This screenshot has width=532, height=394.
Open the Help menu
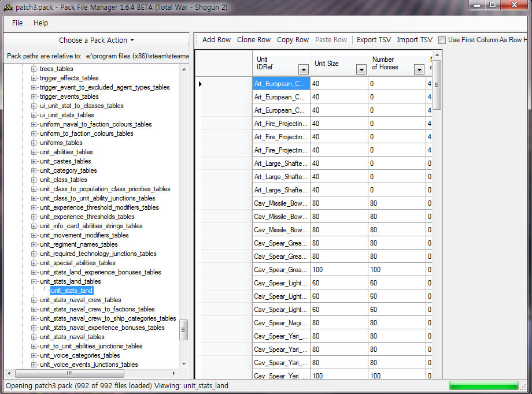click(x=40, y=23)
